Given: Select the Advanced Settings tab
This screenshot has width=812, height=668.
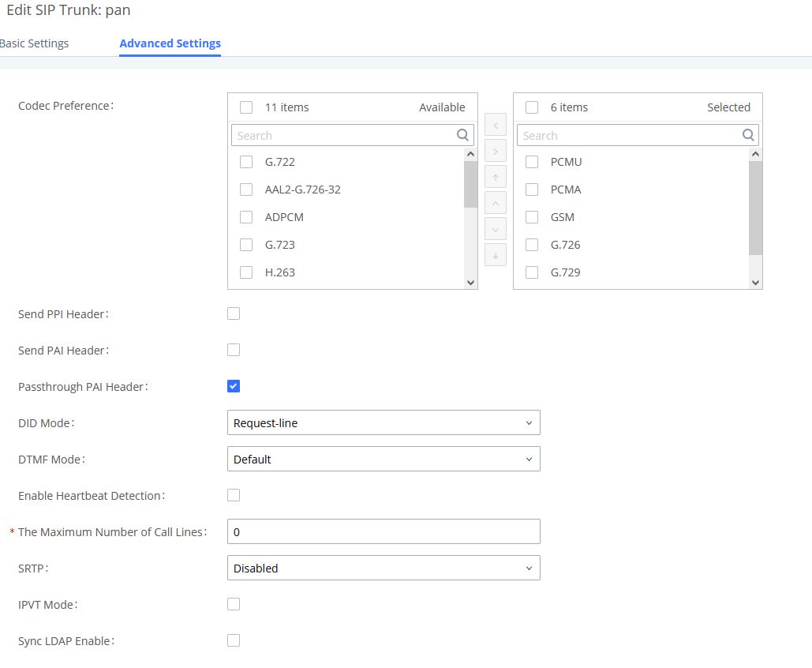Looking at the screenshot, I should (x=170, y=43).
